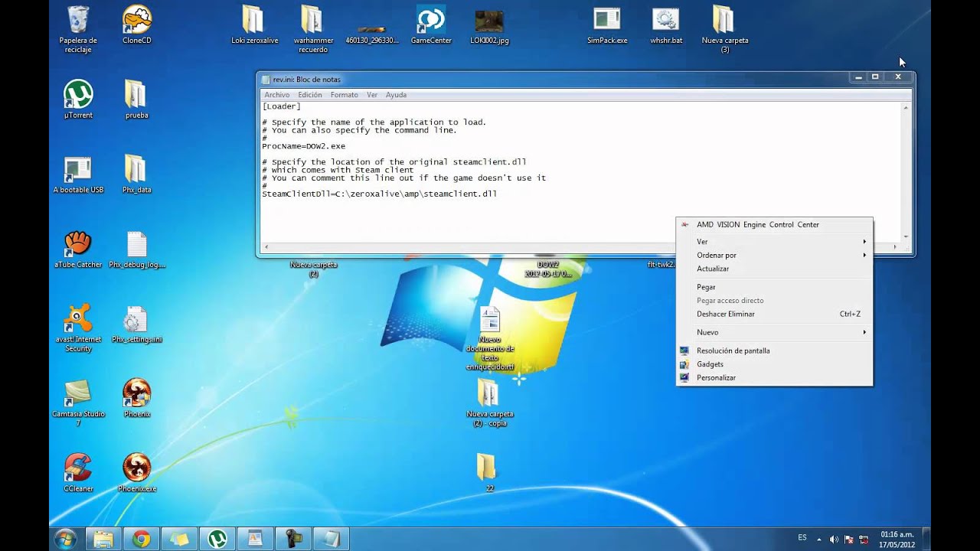Expand the Ordenar por submenu
Viewport: 980px width, 551px height.
pyautogui.click(x=774, y=256)
